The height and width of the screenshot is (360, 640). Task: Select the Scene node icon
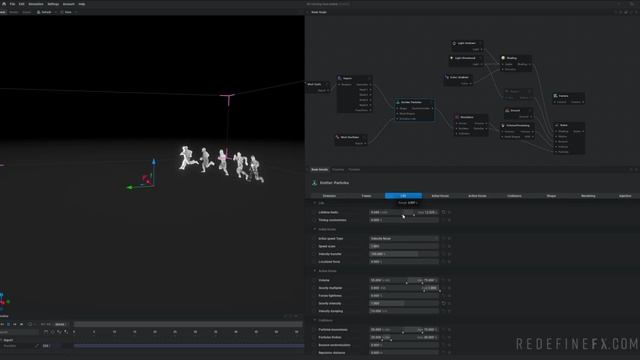point(557,125)
